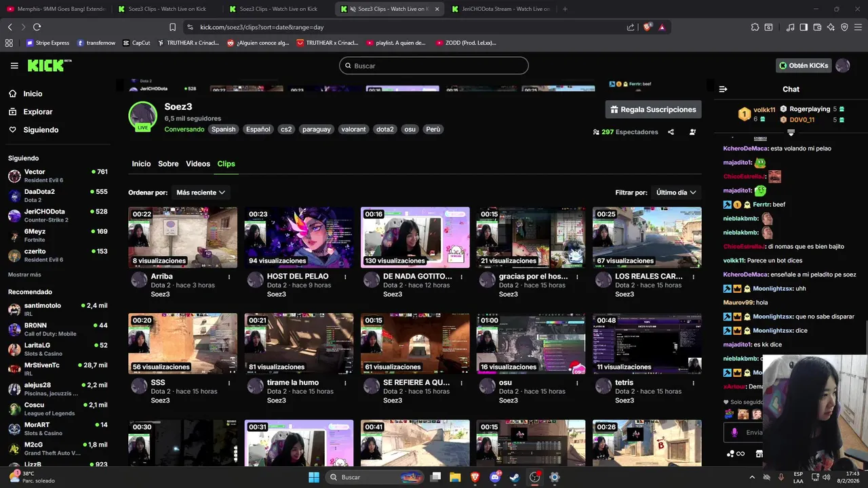Screen dimensions: 868x488
Task: Open the Brave Leo AI sparkle icon
Action: pos(831,27)
